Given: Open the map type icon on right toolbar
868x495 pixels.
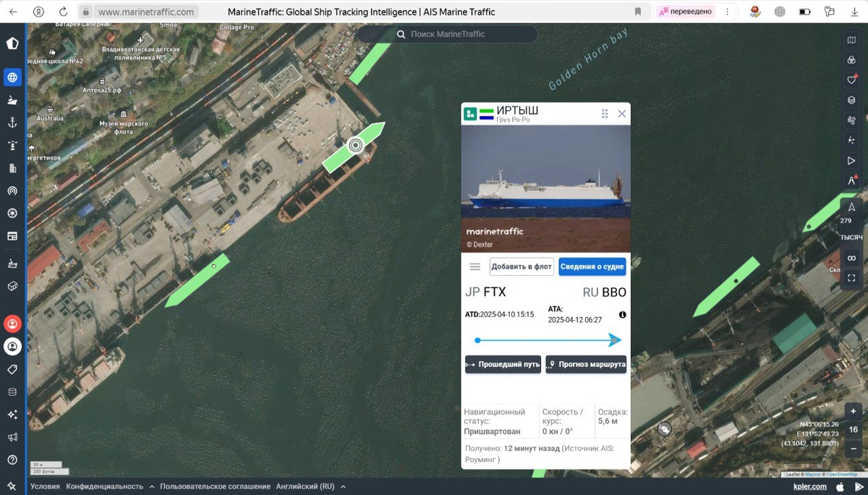Looking at the screenshot, I should tap(851, 41).
